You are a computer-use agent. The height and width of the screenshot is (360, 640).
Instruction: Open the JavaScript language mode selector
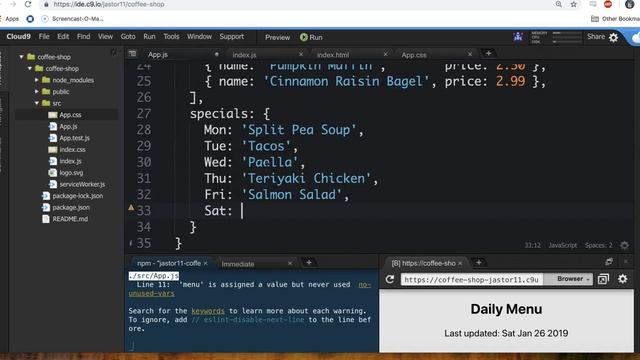tap(562, 245)
